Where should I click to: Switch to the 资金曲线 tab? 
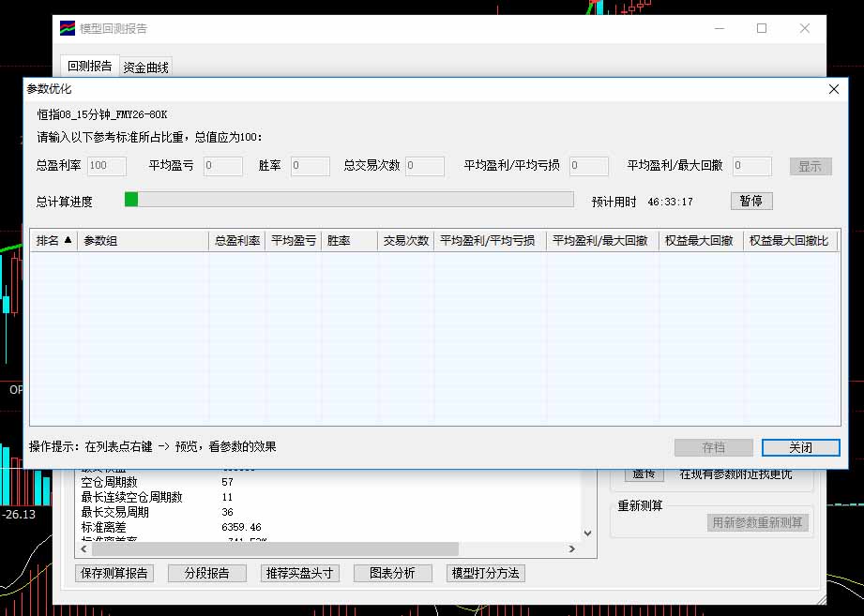[x=145, y=67]
